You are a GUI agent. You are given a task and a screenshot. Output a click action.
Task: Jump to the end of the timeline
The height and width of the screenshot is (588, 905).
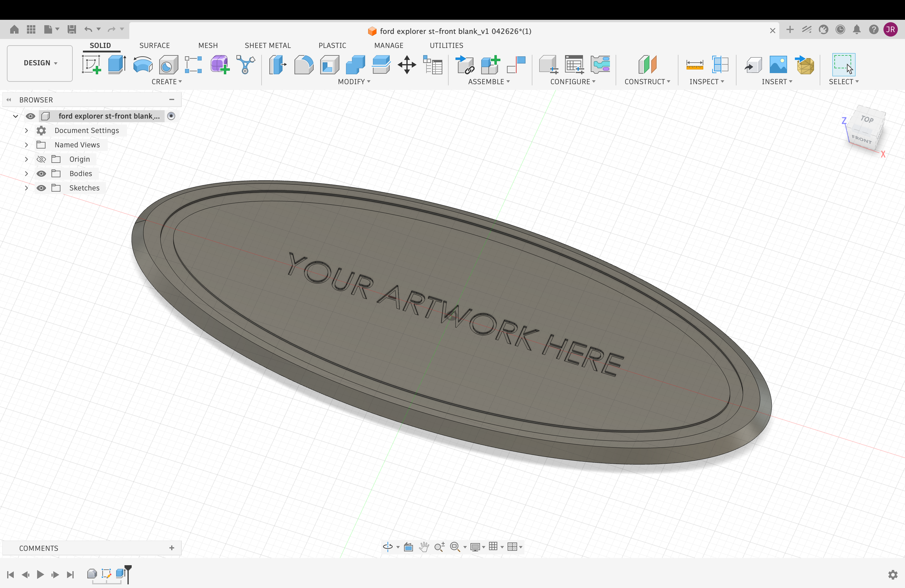[70, 574]
